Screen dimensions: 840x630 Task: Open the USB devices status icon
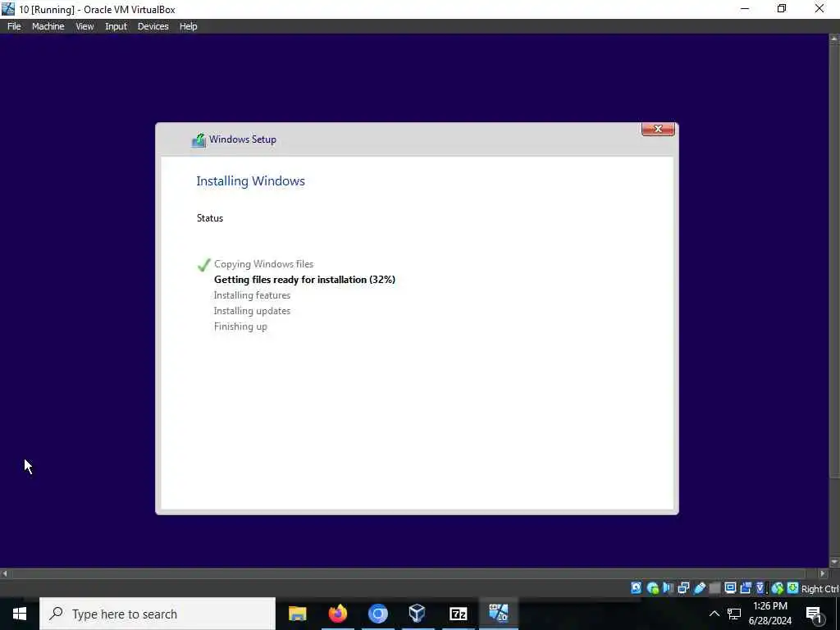(699, 588)
